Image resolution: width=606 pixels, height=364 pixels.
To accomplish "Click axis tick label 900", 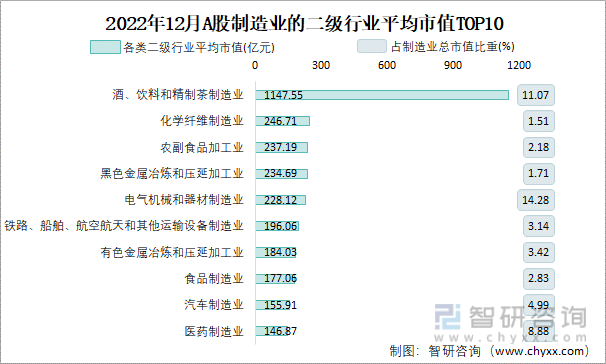I will (x=453, y=65).
